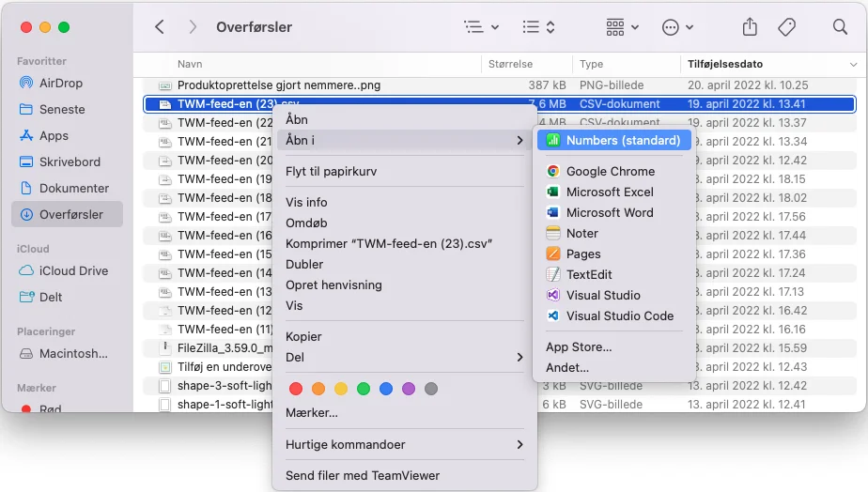
Task: Choose Komprimer TWM-feed-en (23).csv
Action: [x=405, y=243]
